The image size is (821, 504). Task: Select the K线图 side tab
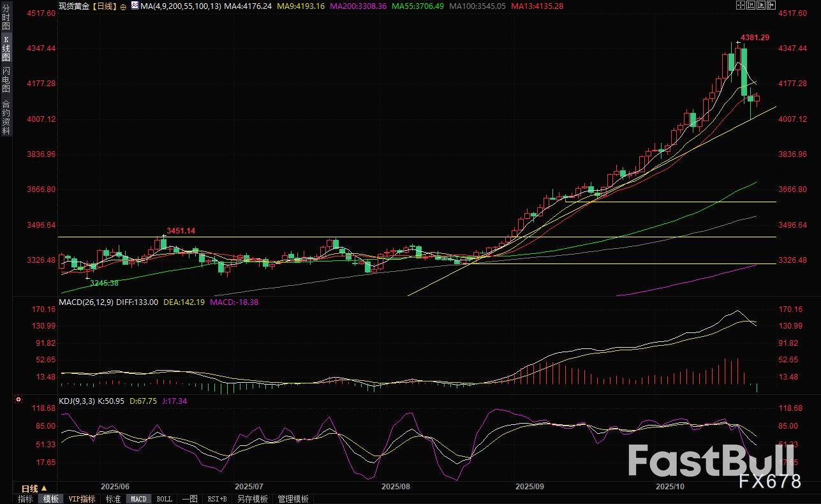6,50
